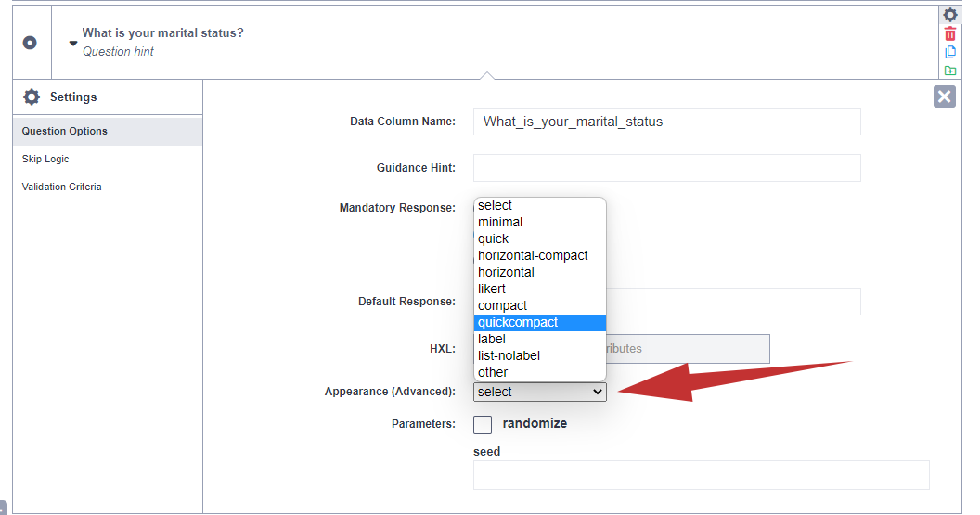Open question settings gear icon
This screenshot has height=515, width=980.
(950, 15)
